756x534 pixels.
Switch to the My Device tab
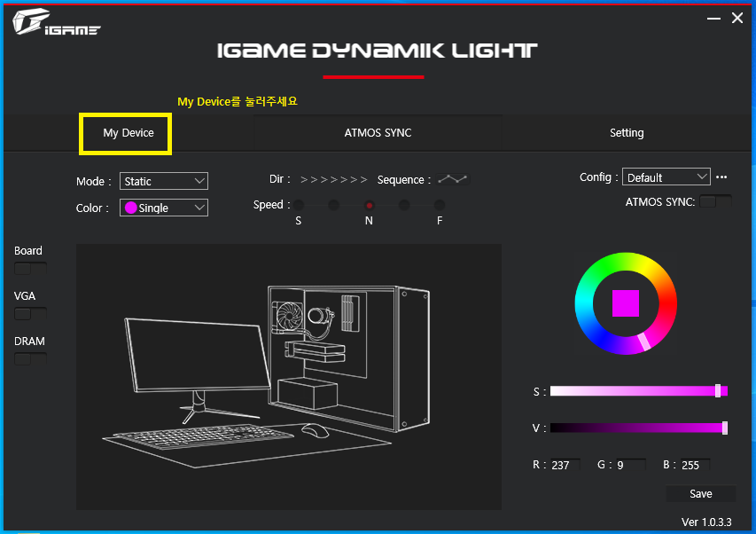point(129,133)
